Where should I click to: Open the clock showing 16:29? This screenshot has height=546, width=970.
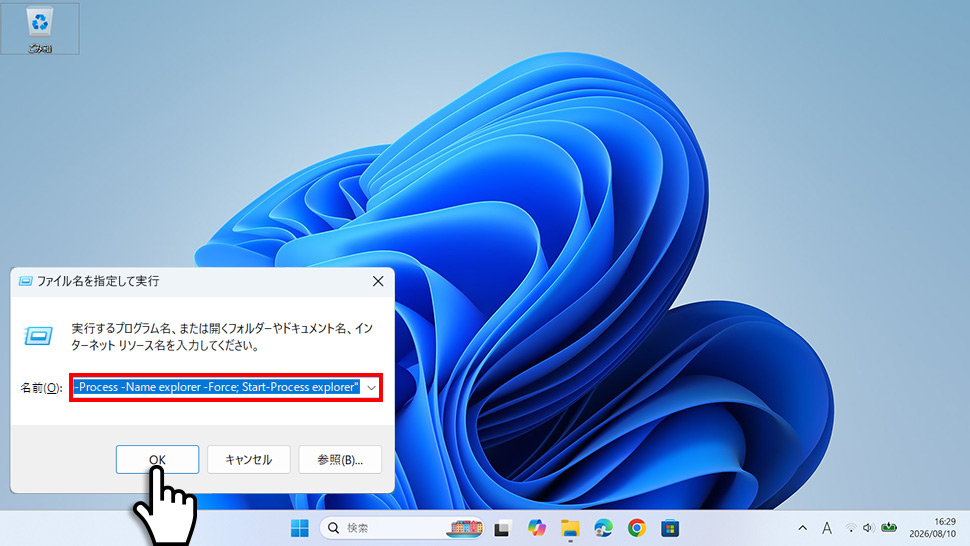click(x=932, y=527)
